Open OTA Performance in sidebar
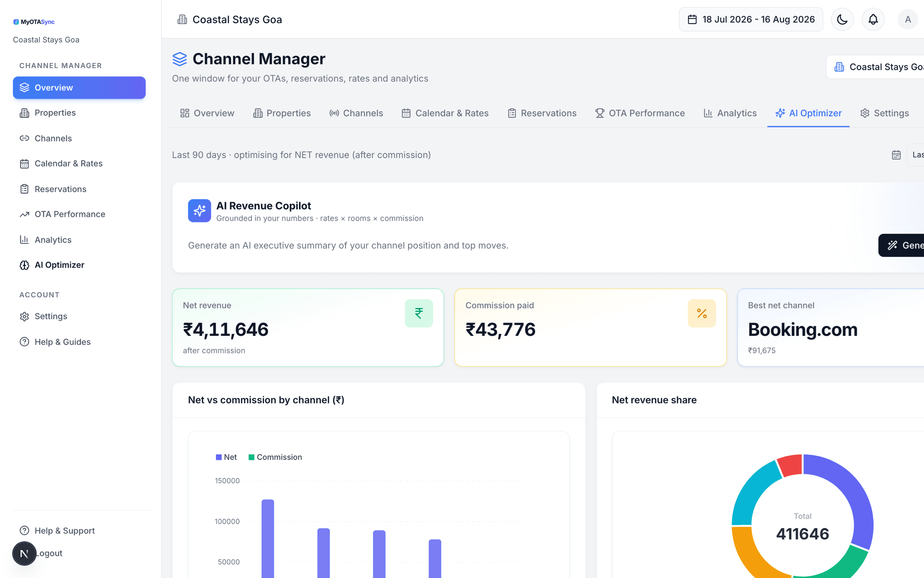Image resolution: width=924 pixels, height=578 pixels. (79, 214)
